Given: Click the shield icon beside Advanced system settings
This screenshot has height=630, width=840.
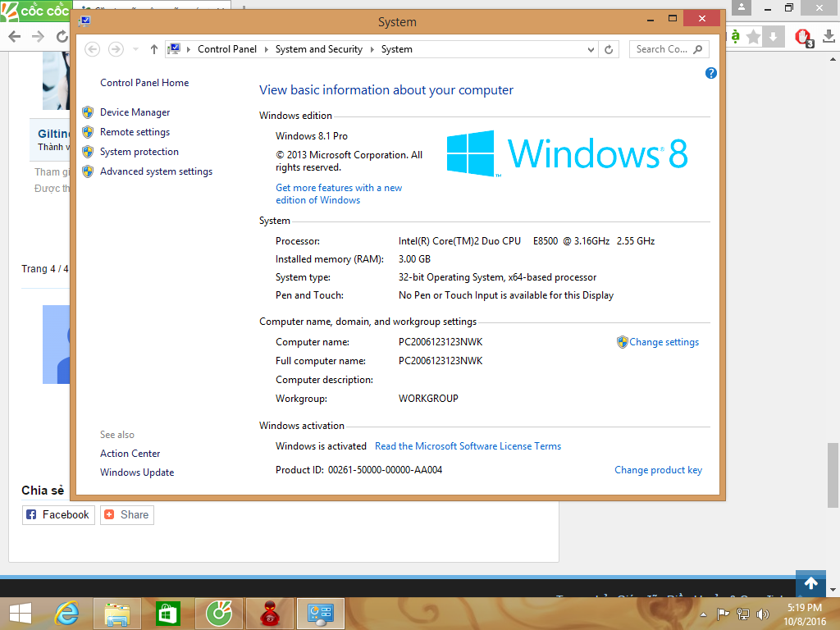Looking at the screenshot, I should [x=88, y=171].
